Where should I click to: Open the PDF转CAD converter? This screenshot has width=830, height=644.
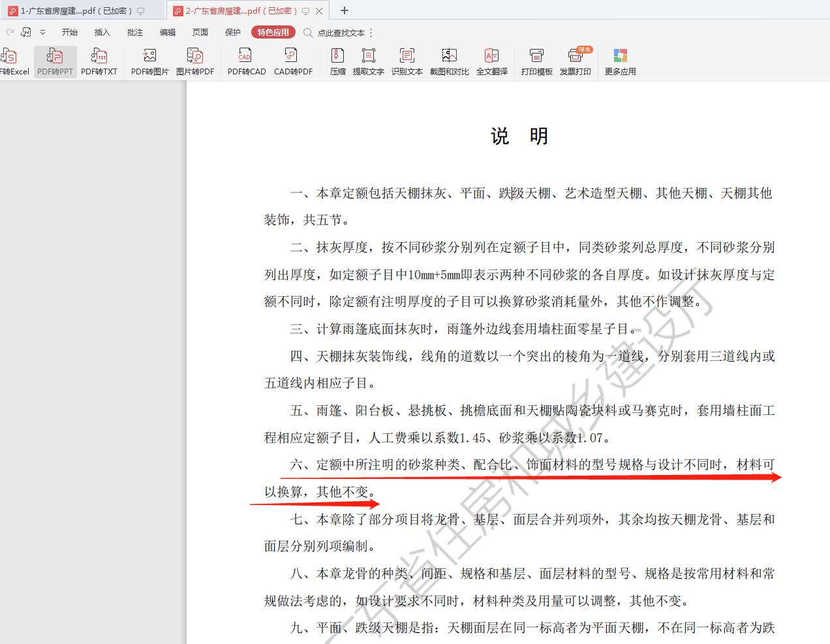(247, 62)
